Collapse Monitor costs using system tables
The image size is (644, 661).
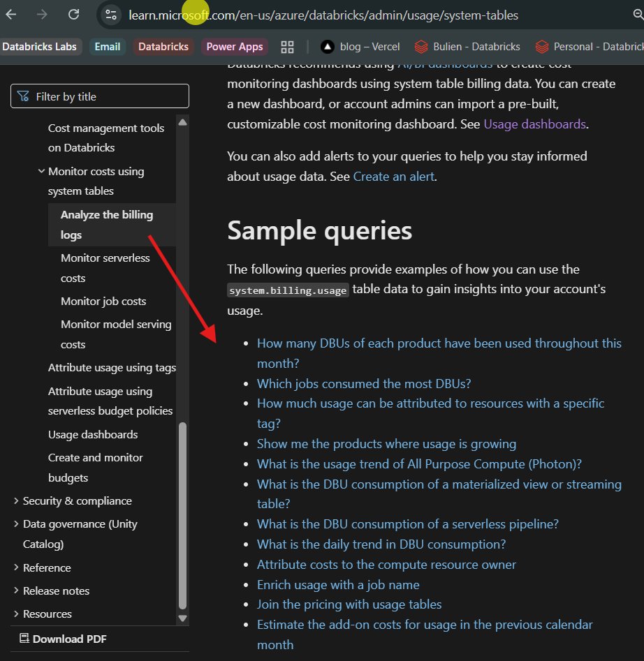[41, 171]
